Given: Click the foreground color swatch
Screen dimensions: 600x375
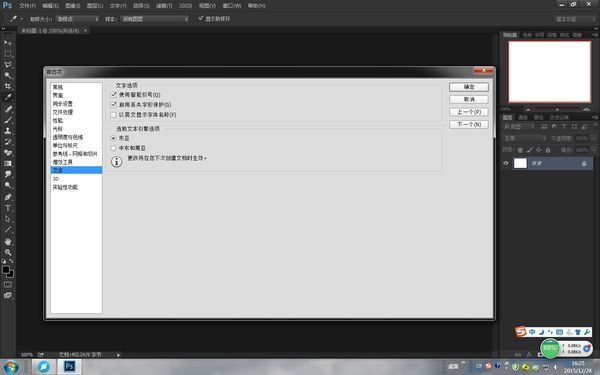Looking at the screenshot, I should pyautogui.click(x=5, y=269).
